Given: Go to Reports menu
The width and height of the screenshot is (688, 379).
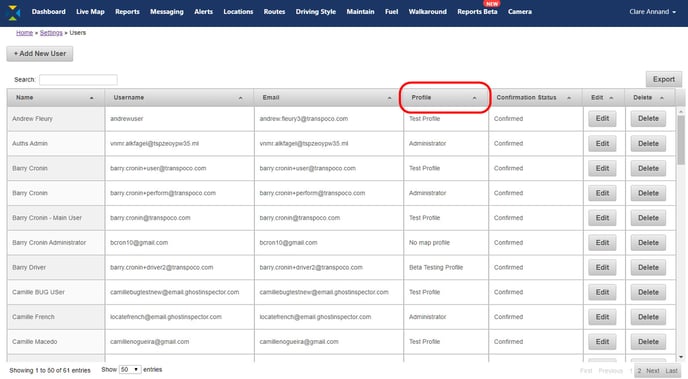Looking at the screenshot, I should pos(127,12).
